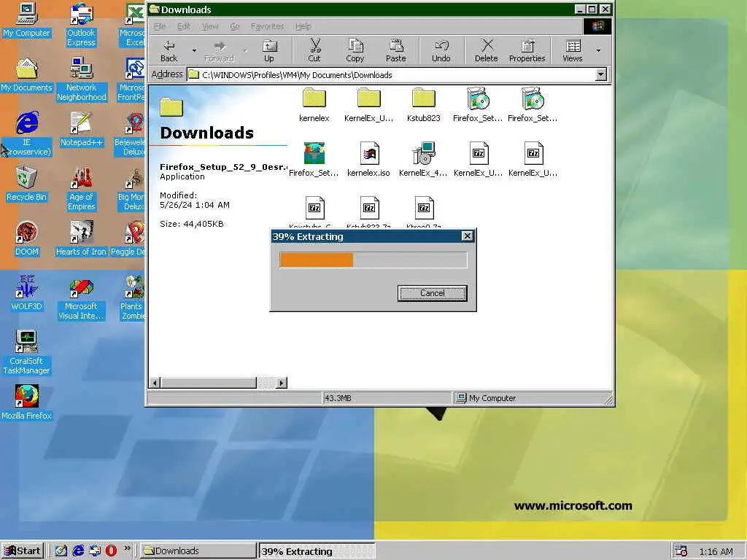Click the left panel horizontal scrollbar
747x560 pixels.
coord(208,382)
